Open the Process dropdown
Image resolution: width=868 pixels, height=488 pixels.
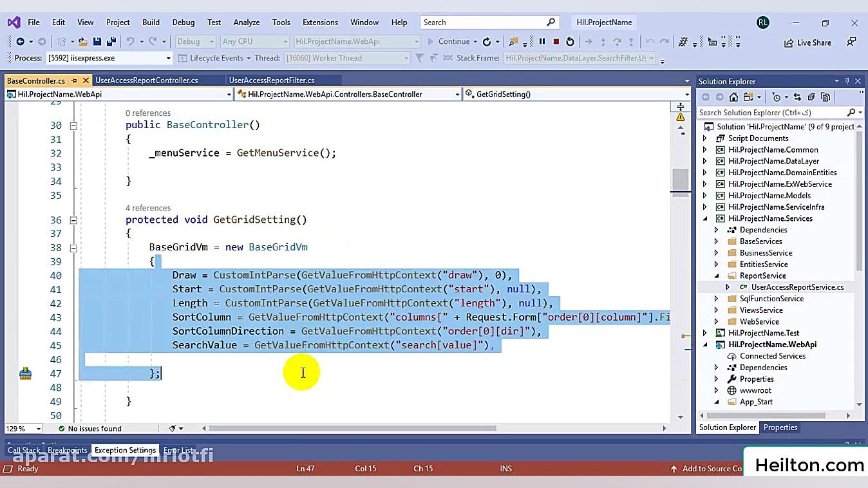pos(168,58)
